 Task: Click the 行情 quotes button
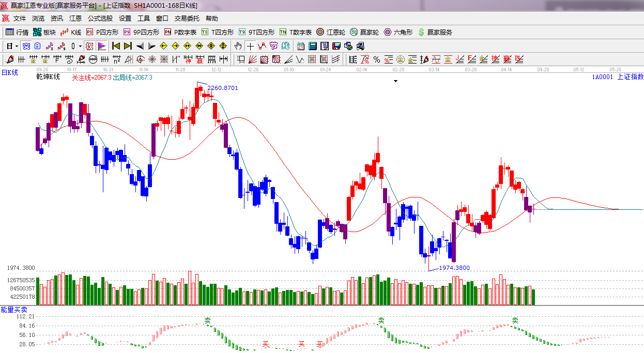pyautogui.click(x=17, y=32)
